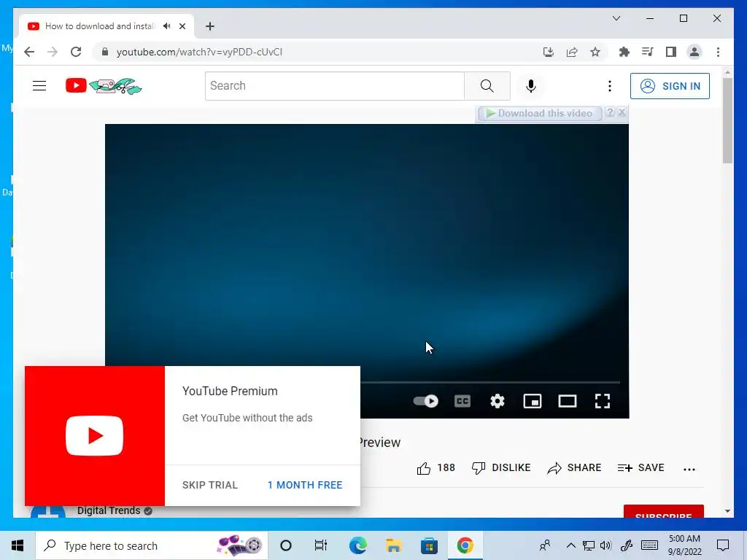Open Digital Trends channel name
This screenshot has height=560, width=747.
(109, 510)
